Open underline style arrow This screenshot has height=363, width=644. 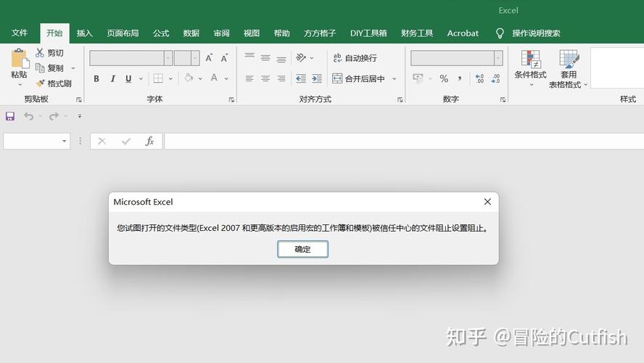[x=141, y=78]
